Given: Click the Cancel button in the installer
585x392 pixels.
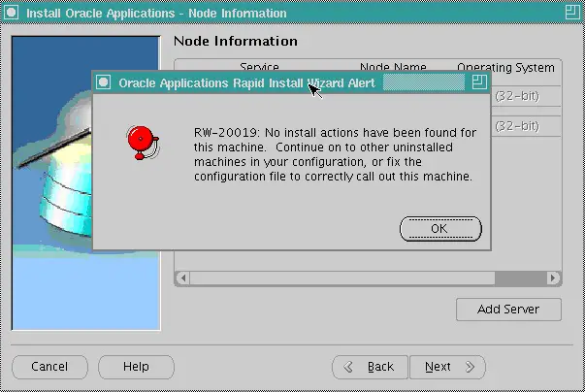Looking at the screenshot, I should (49, 367).
